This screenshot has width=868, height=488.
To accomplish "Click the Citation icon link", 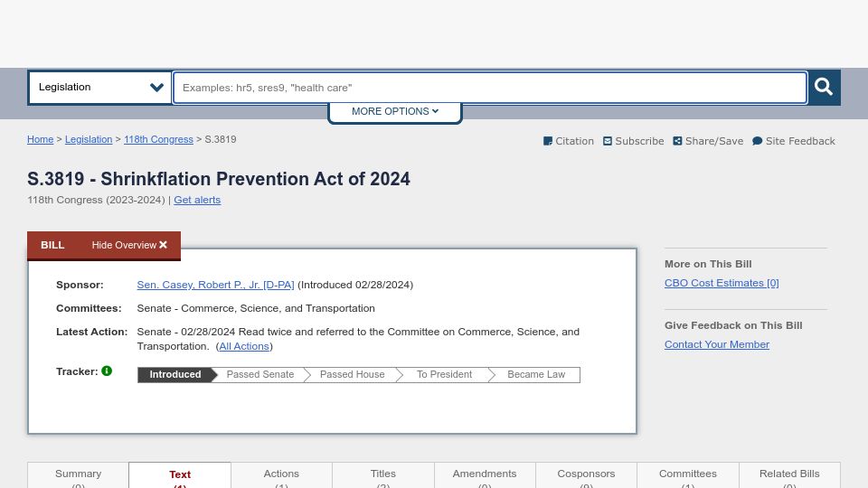I will tap(569, 141).
